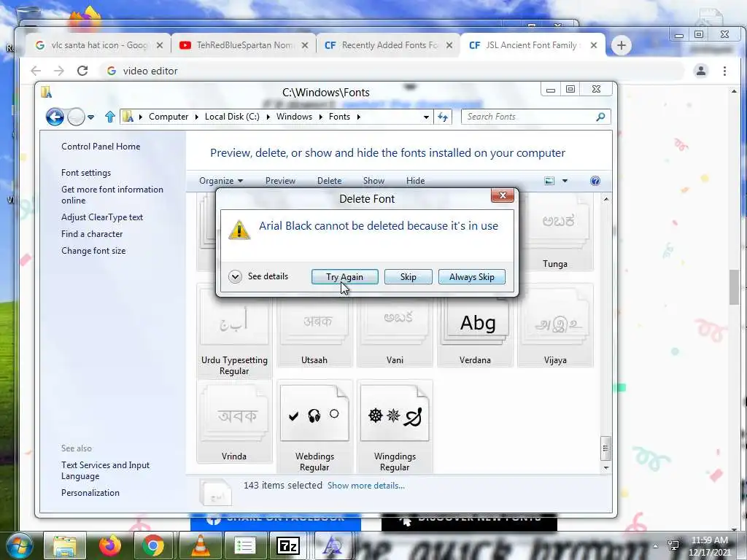Click Hide in Fonts toolbar

click(415, 181)
